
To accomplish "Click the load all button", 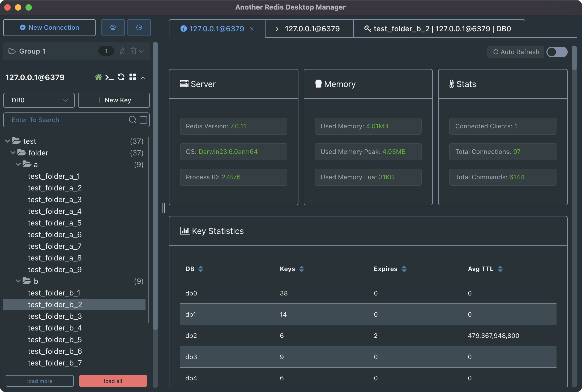I will pyautogui.click(x=113, y=381).
